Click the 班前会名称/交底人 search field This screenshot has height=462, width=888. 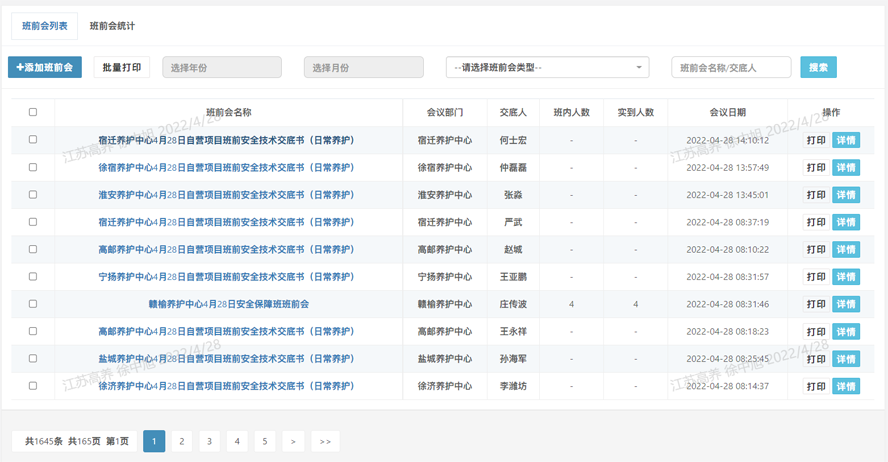(731, 67)
